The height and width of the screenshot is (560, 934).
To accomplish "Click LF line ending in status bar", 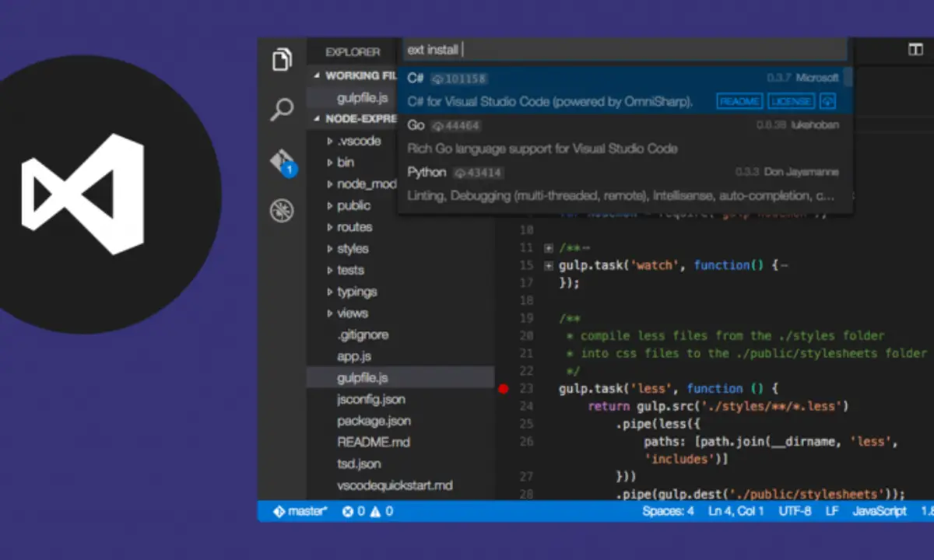I will (832, 511).
